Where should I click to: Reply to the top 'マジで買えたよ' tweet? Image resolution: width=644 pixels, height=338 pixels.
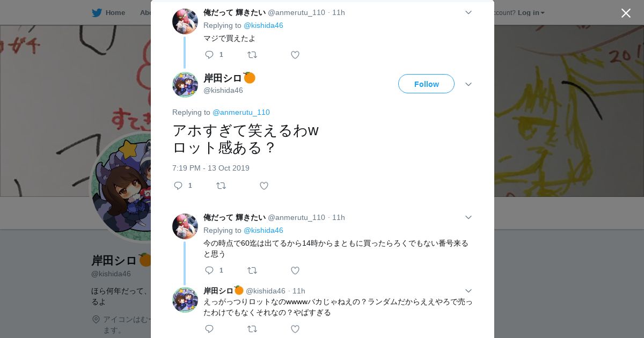[209, 55]
